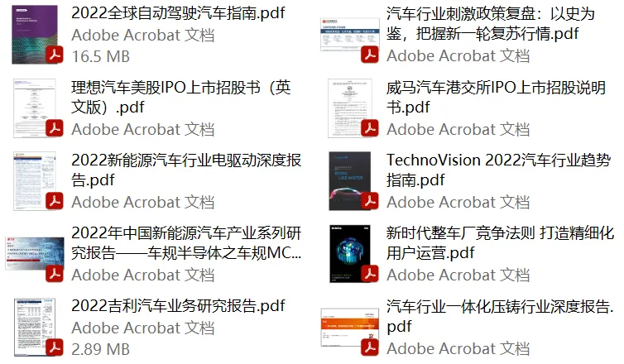This screenshot has width=624, height=364.
Task: Select the dark TechnoVision car cover thumbnail
Action: pyautogui.click(x=350, y=181)
